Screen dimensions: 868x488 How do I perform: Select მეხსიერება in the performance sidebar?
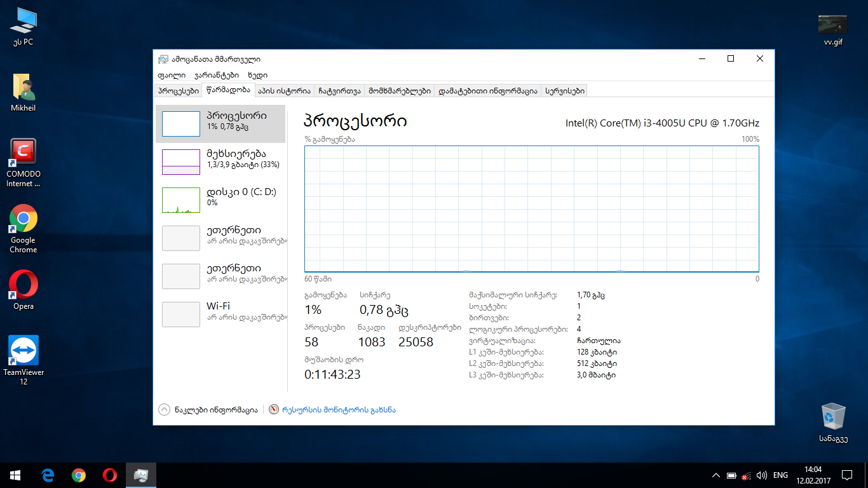[220, 161]
